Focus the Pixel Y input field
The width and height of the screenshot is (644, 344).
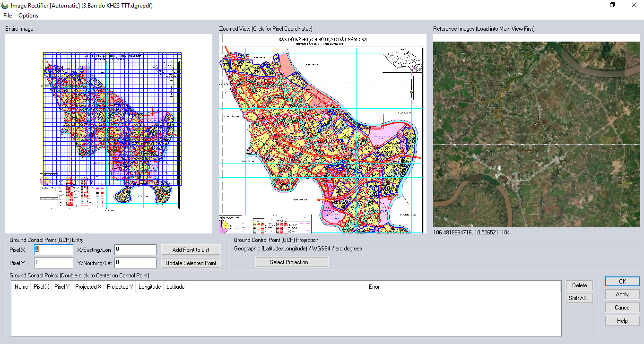point(53,263)
